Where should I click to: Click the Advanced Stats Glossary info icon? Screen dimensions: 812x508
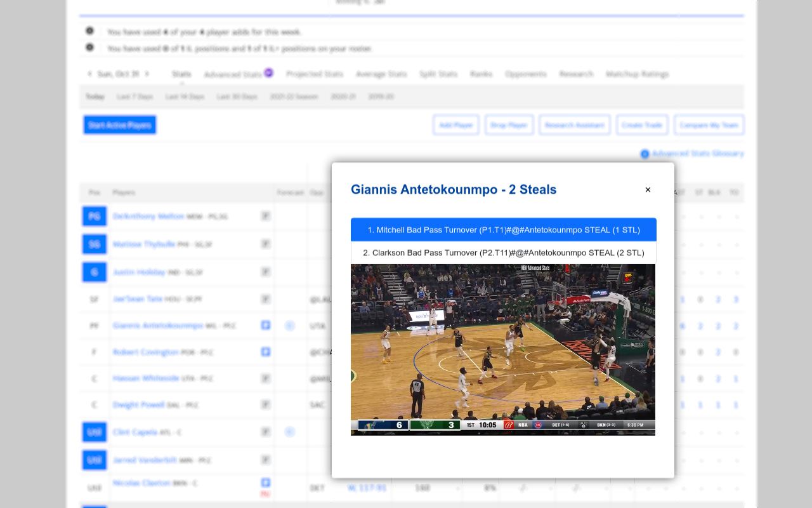pos(645,154)
